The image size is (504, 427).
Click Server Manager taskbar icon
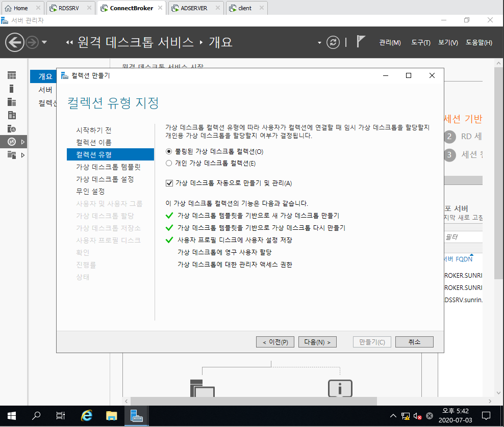click(137, 416)
